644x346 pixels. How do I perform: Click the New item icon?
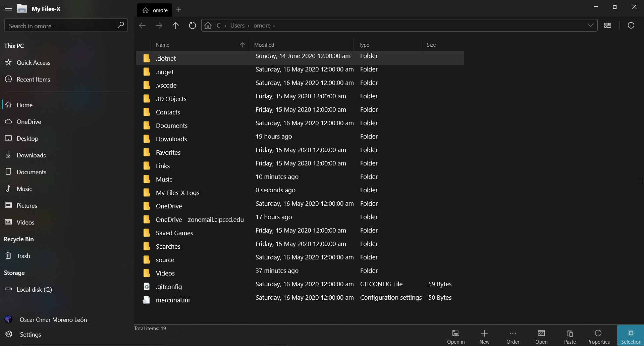(x=484, y=336)
